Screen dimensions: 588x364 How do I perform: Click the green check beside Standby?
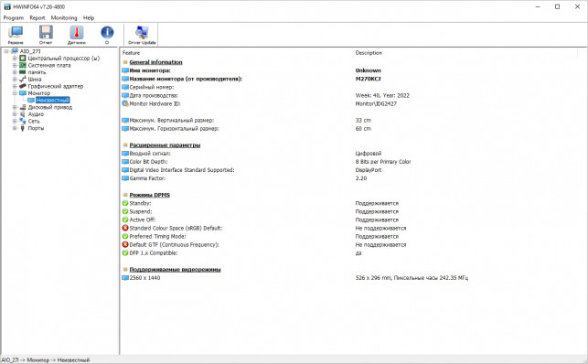pyautogui.click(x=125, y=203)
